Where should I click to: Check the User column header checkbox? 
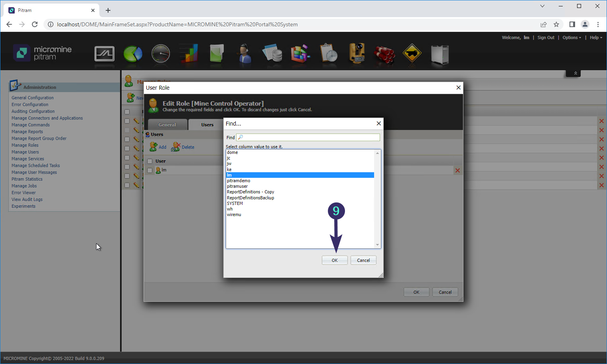click(x=150, y=161)
